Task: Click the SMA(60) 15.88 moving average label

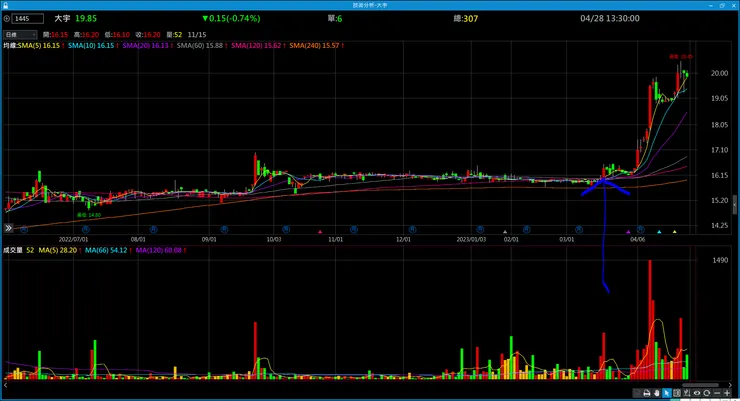Action: pos(202,46)
